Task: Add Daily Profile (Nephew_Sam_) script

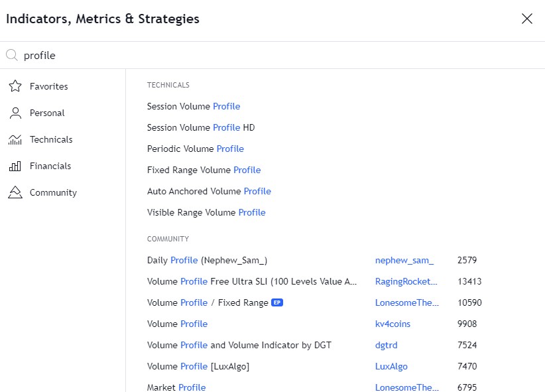Action: pos(207,260)
